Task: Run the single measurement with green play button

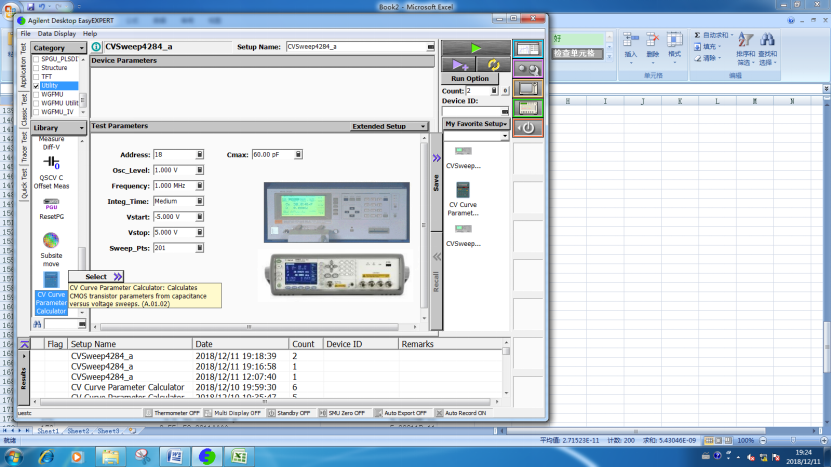Action: coord(475,48)
